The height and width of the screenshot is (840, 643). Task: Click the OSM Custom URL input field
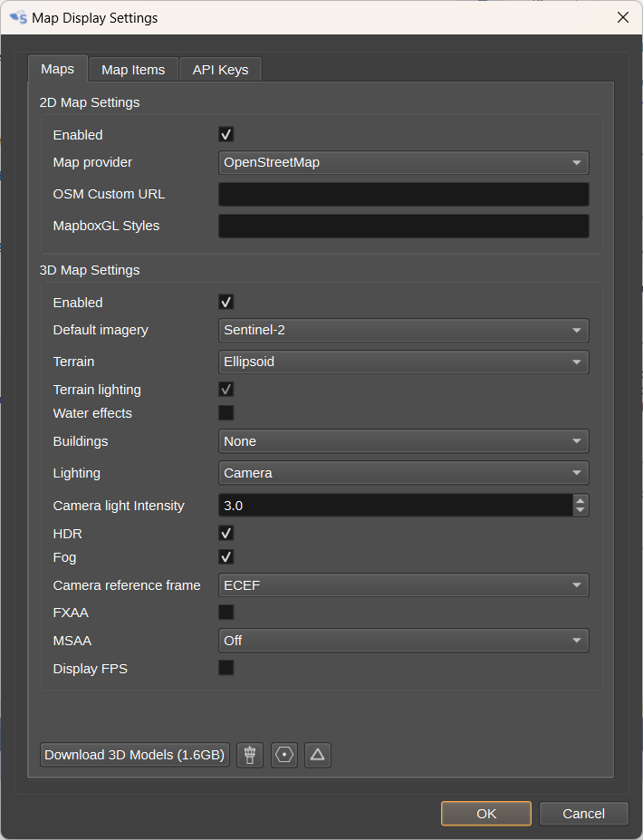(403, 194)
